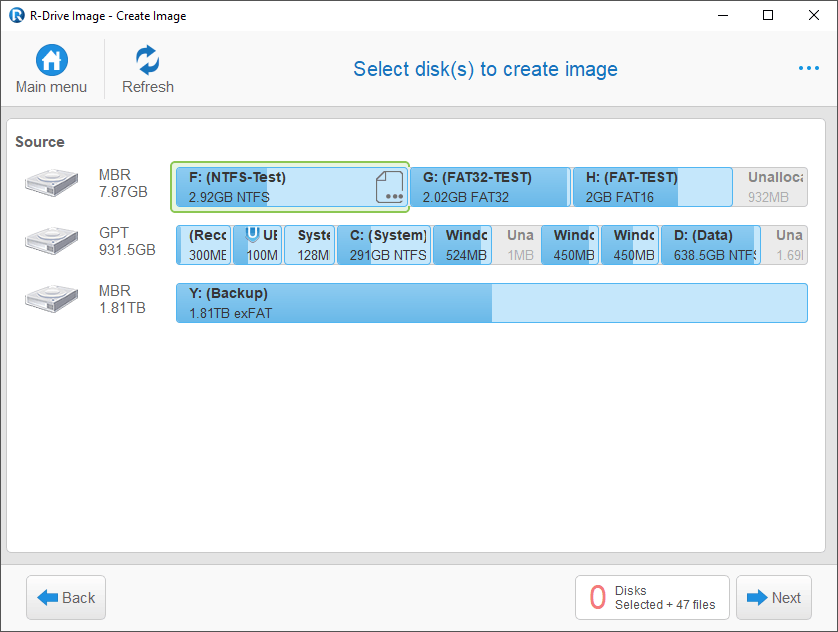Open the three-dot more options menu
The height and width of the screenshot is (632, 838).
pos(809,68)
